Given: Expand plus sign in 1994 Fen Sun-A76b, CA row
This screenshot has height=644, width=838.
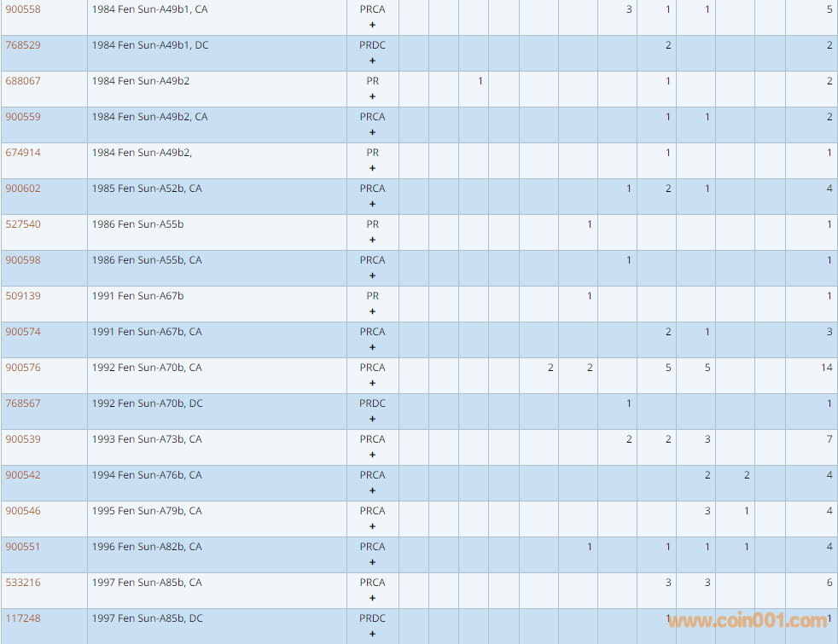Looking at the screenshot, I should (372, 490).
